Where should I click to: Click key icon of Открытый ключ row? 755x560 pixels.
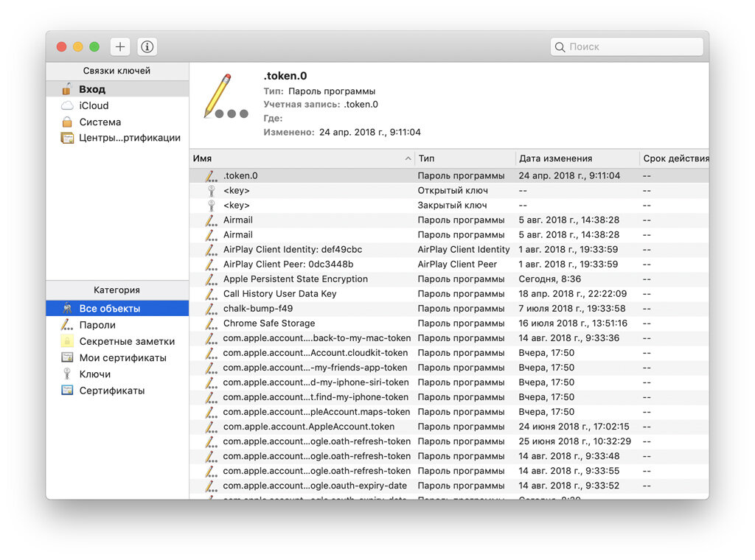pos(211,191)
